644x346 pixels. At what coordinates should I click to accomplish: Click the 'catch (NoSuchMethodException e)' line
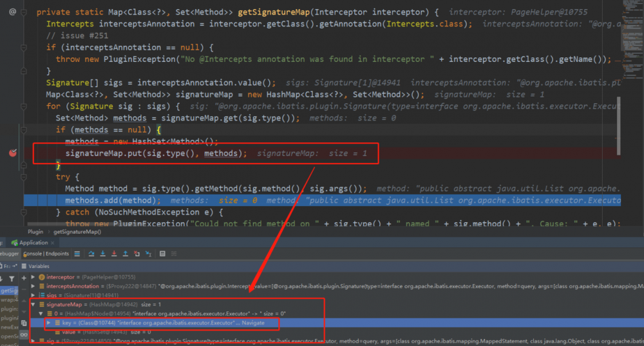140,212
